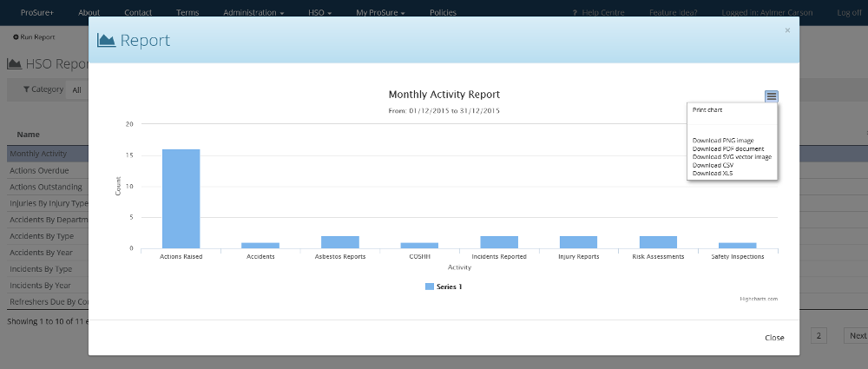Choose Download XLS
Viewport: 868px width, 369px height.
(713, 174)
